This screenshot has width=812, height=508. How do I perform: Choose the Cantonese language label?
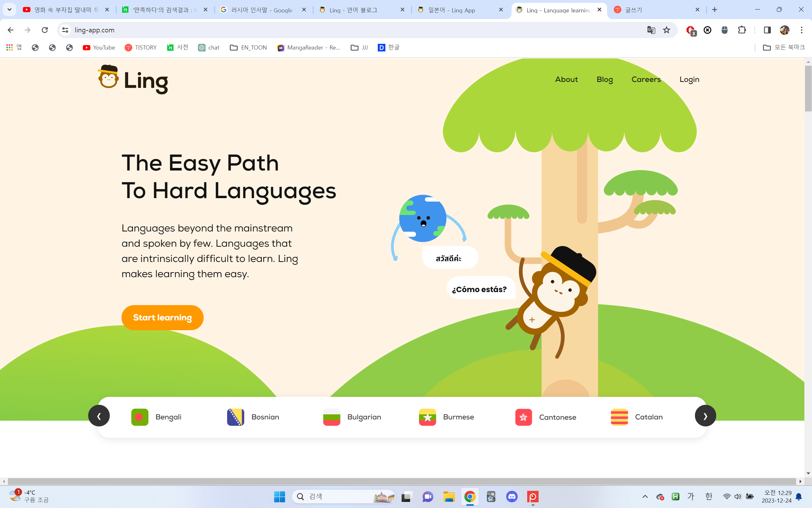[x=558, y=417]
